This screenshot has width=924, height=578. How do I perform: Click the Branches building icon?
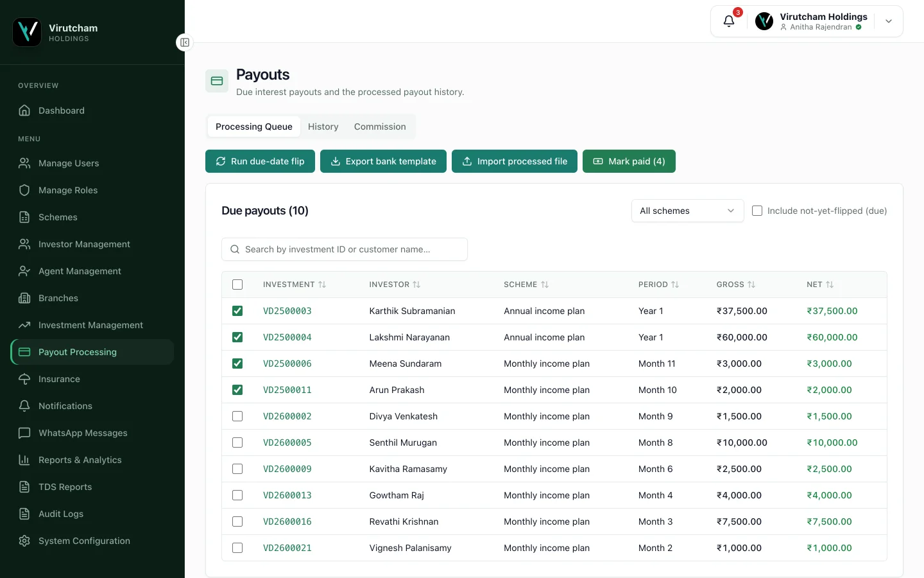pyautogui.click(x=24, y=298)
